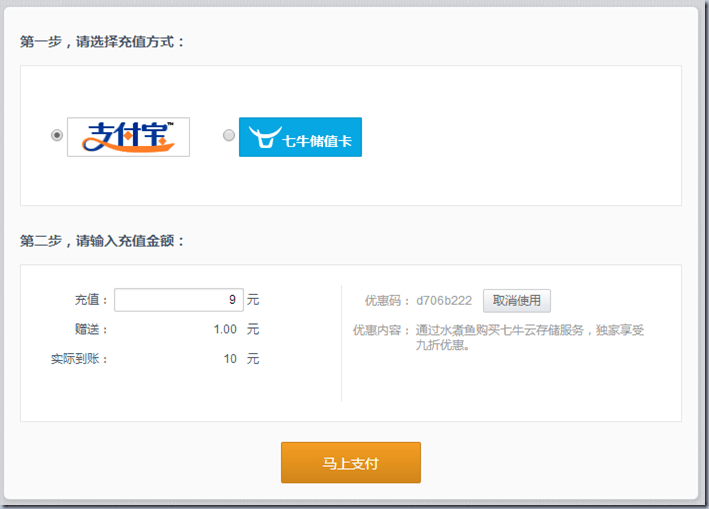Viewport: 709px width, 509px height.
Task: Click the 充值 label
Action: [x=91, y=300]
